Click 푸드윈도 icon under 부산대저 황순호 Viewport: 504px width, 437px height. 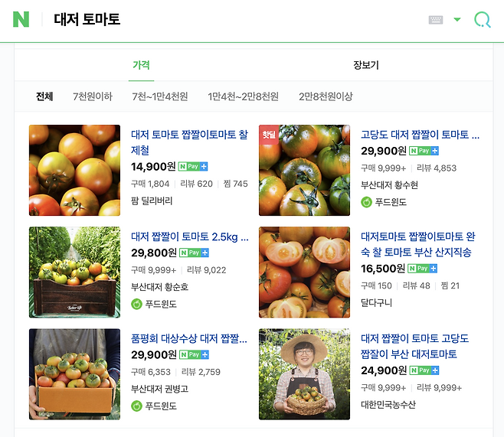(x=136, y=304)
